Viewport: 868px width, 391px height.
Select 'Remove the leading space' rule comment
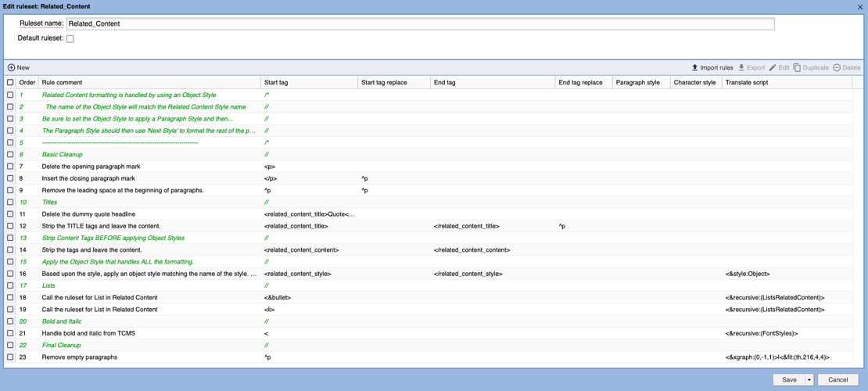[123, 191]
